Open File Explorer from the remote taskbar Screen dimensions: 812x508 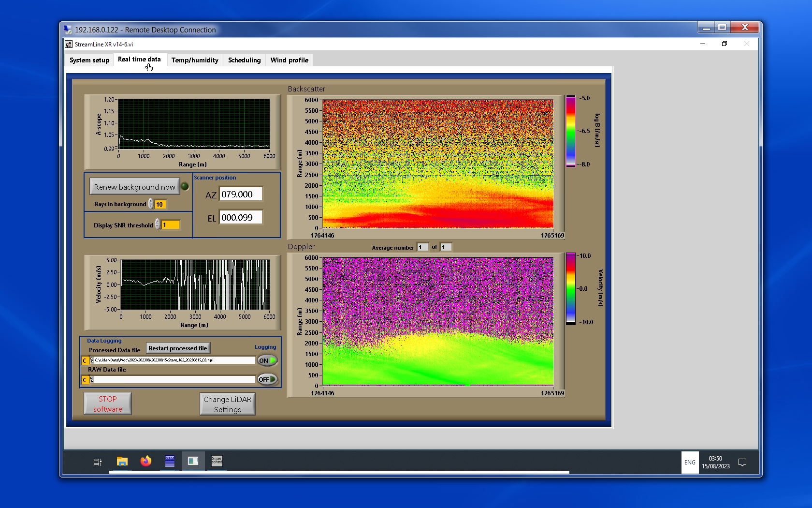[122, 462]
